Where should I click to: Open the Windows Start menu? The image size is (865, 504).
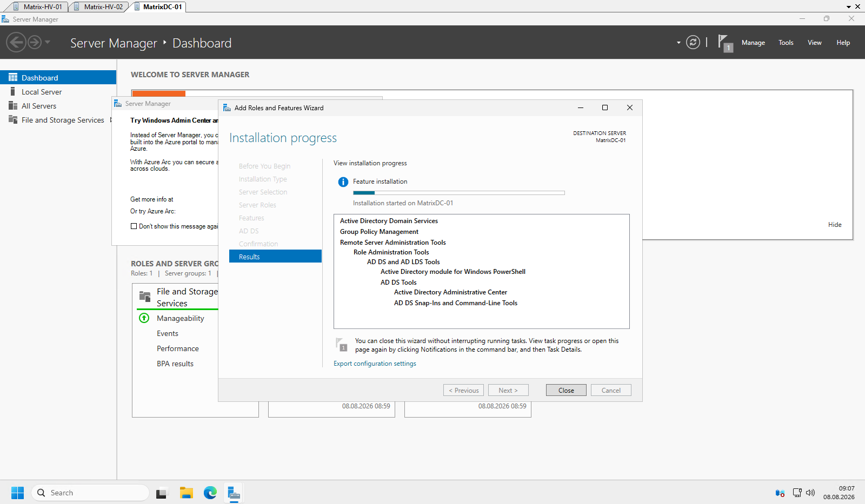click(17, 493)
